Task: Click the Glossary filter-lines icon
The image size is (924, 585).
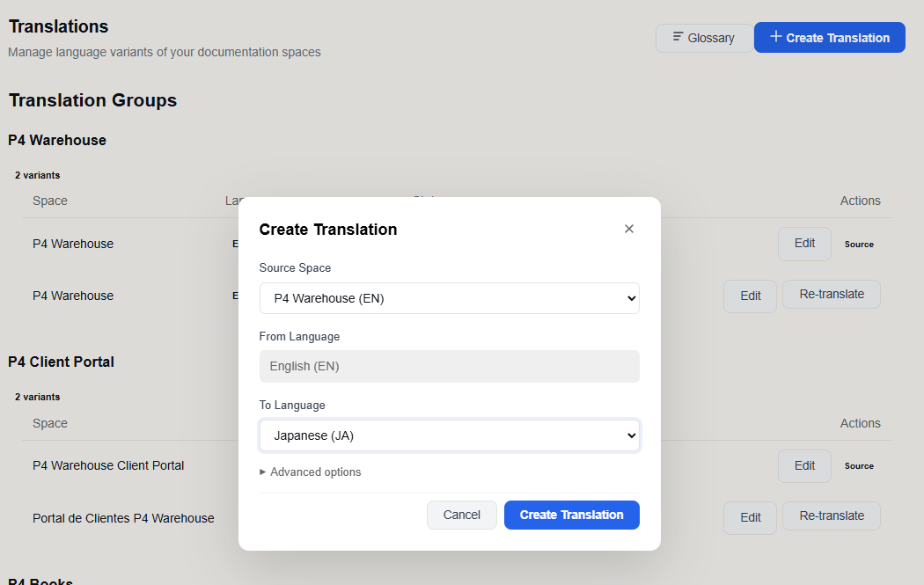Action: pos(677,38)
